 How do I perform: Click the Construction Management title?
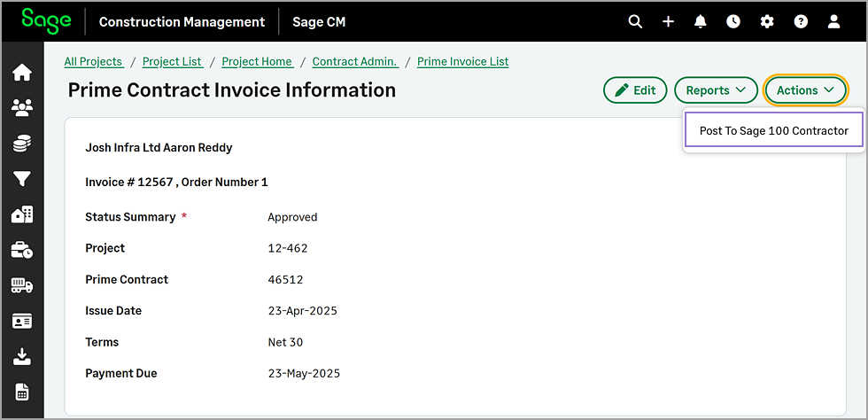tap(182, 22)
